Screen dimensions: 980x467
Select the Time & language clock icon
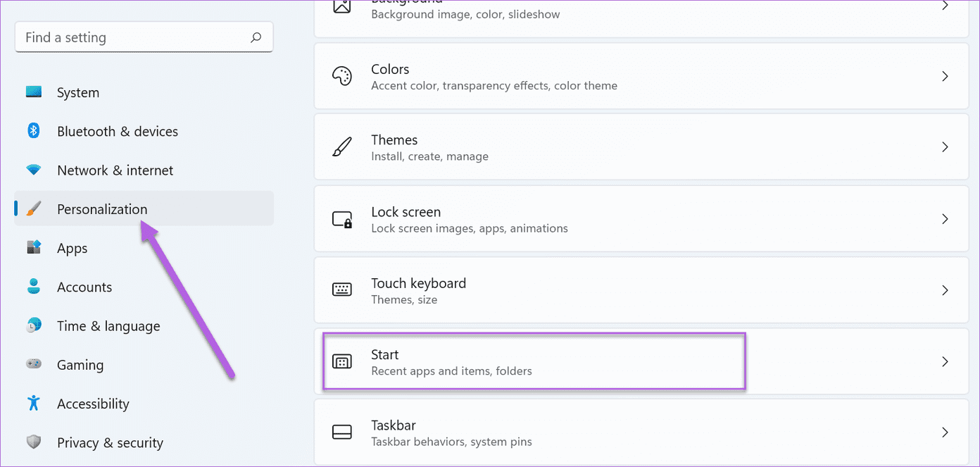[x=34, y=325]
